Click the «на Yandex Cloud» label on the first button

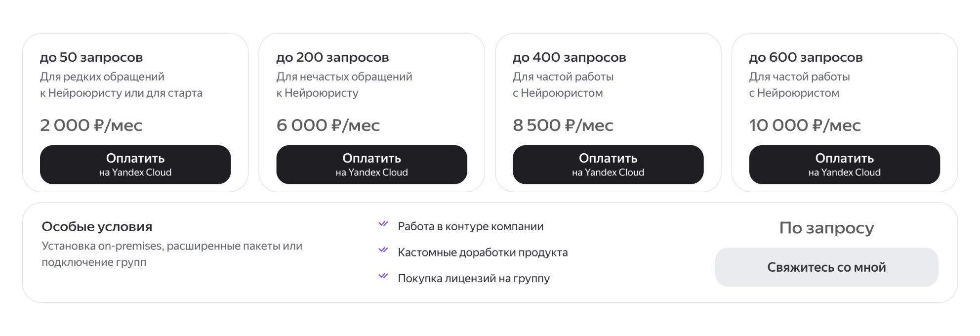click(135, 172)
